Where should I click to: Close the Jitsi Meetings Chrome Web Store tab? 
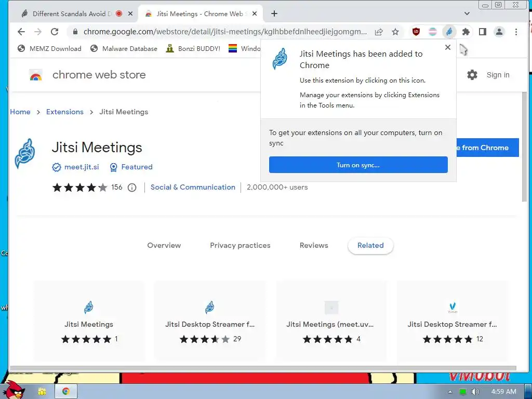coord(255,14)
